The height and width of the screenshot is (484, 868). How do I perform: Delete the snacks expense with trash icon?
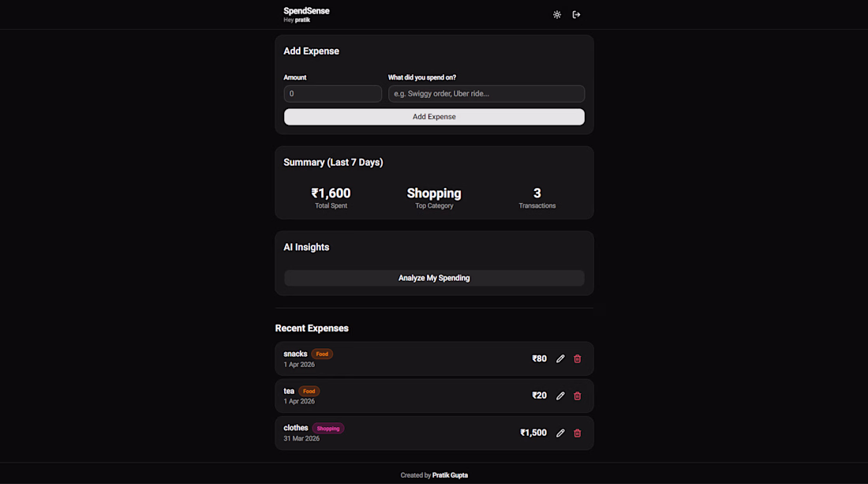pos(578,358)
